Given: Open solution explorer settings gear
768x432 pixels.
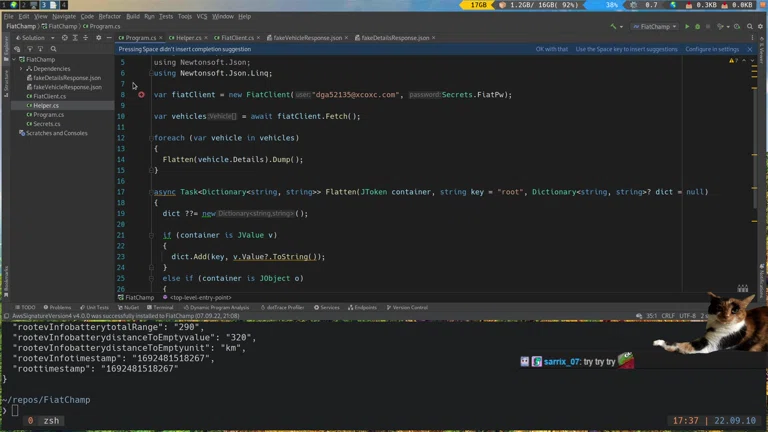Looking at the screenshot, I should pos(99,38).
